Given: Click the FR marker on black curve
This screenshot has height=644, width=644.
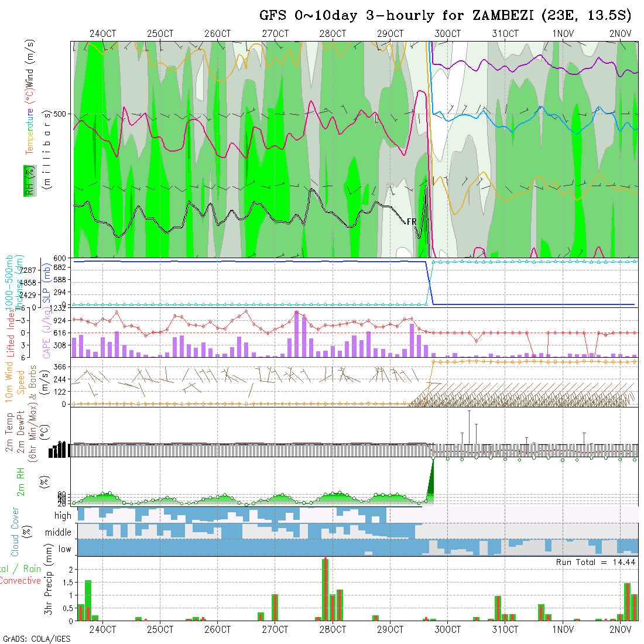Looking at the screenshot, I should point(412,222).
